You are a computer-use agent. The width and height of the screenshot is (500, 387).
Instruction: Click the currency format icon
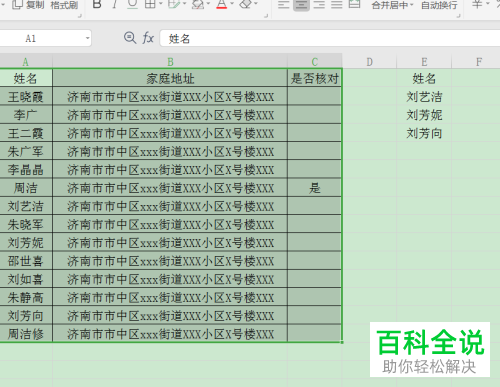(477, 4)
